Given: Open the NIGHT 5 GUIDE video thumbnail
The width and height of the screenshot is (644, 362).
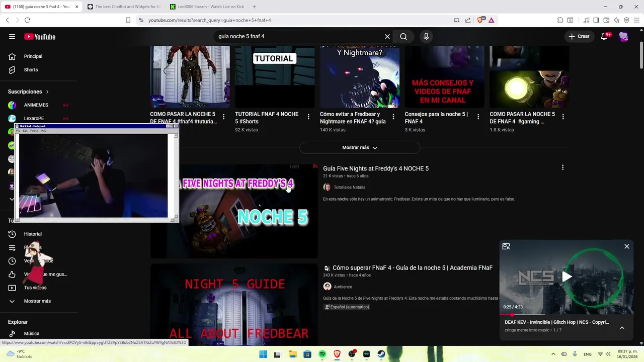Looking at the screenshot, I should tap(234, 304).
